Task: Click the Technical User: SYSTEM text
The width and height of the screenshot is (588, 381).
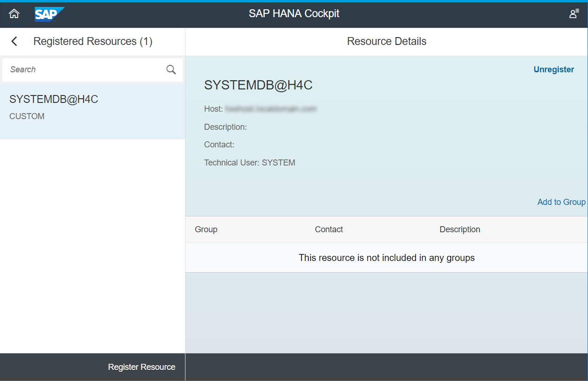Action: [x=249, y=162]
